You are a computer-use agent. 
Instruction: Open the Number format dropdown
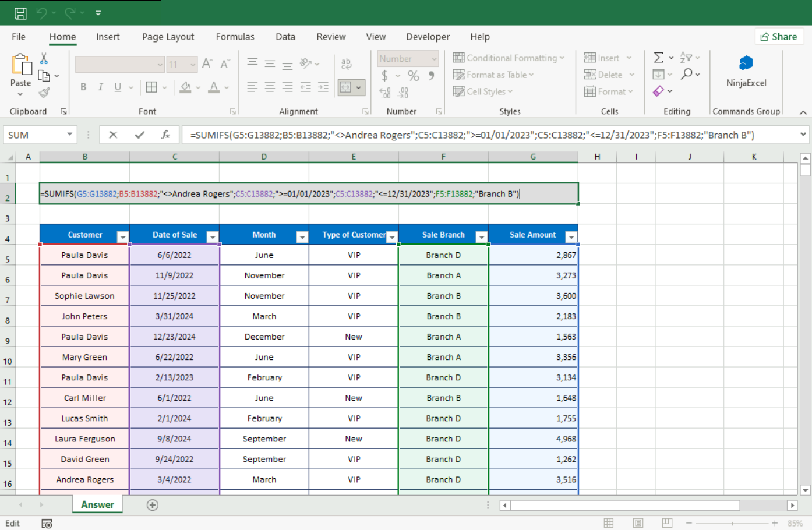[434, 59]
